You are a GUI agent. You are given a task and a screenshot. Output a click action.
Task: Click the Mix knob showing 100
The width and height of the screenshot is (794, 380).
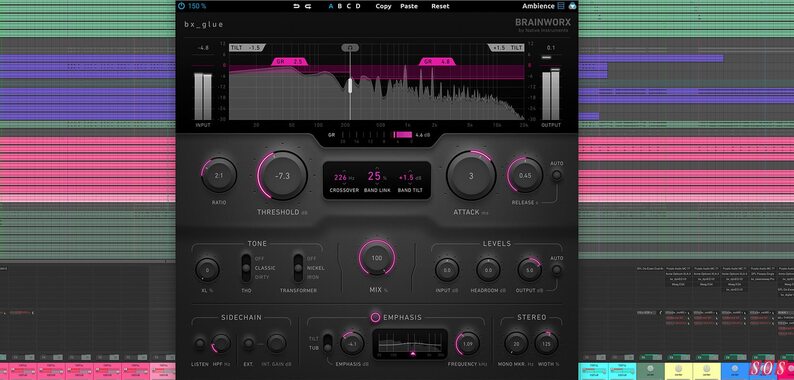(x=377, y=258)
